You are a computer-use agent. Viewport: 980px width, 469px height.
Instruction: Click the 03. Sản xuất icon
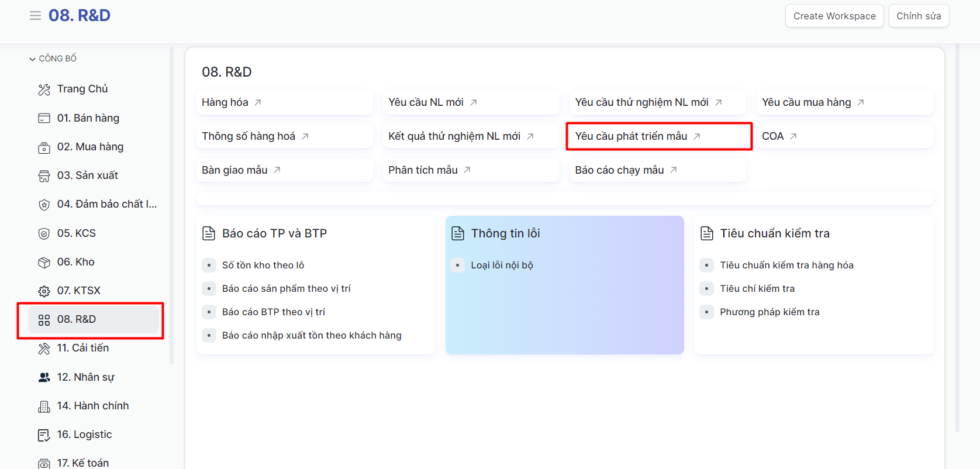coord(44,176)
